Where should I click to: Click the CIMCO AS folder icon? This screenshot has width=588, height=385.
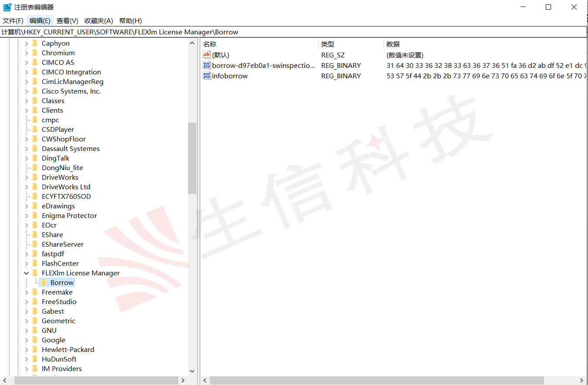[35, 62]
